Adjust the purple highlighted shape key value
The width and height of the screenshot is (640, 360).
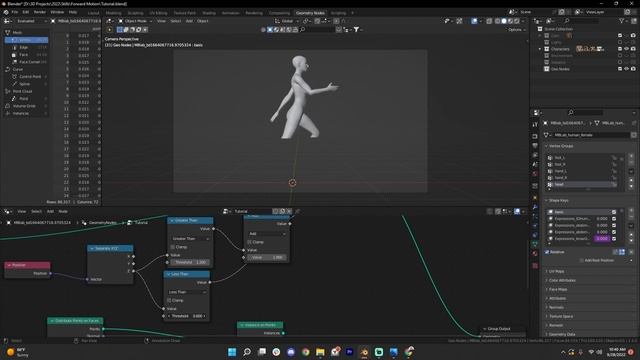[602, 239]
